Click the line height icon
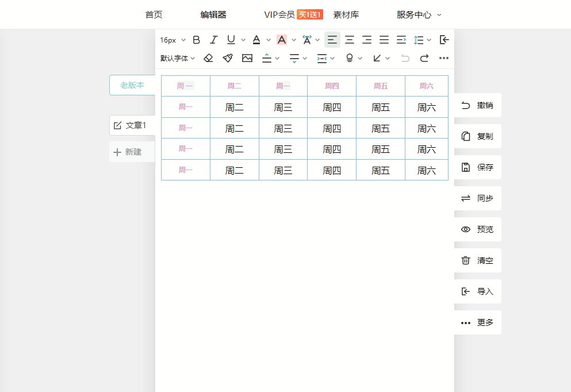 point(419,40)
